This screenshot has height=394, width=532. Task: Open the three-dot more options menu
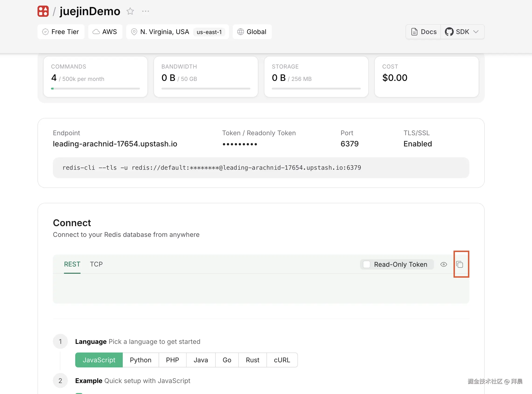click(145, 11)
